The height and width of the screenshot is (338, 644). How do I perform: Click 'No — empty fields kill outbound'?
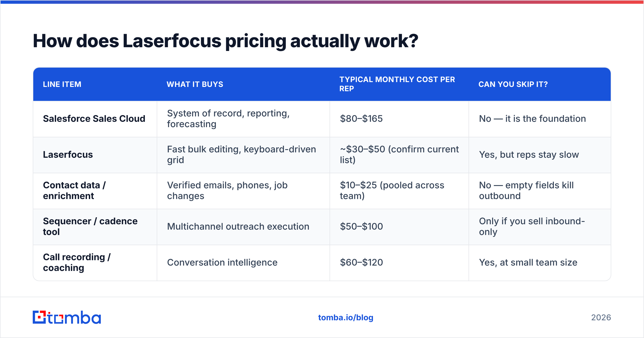[x=526, y=190]
